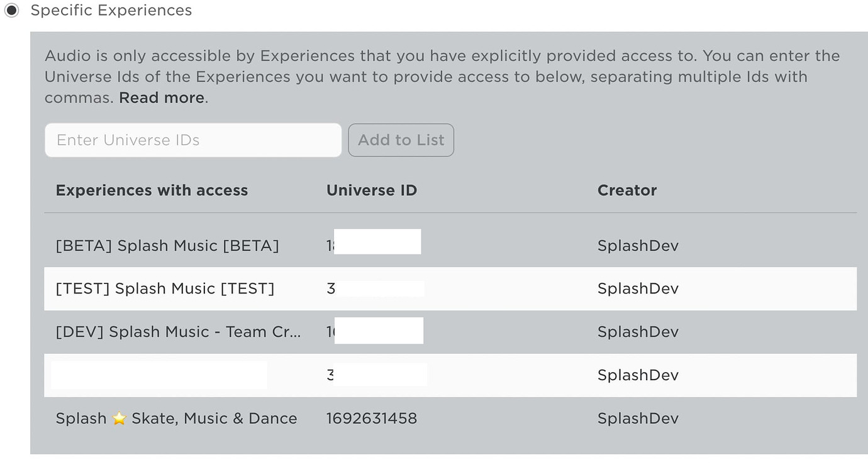Click SplashDev creator in the DEV row
This screenshot has width=868, height=465.
638,332
